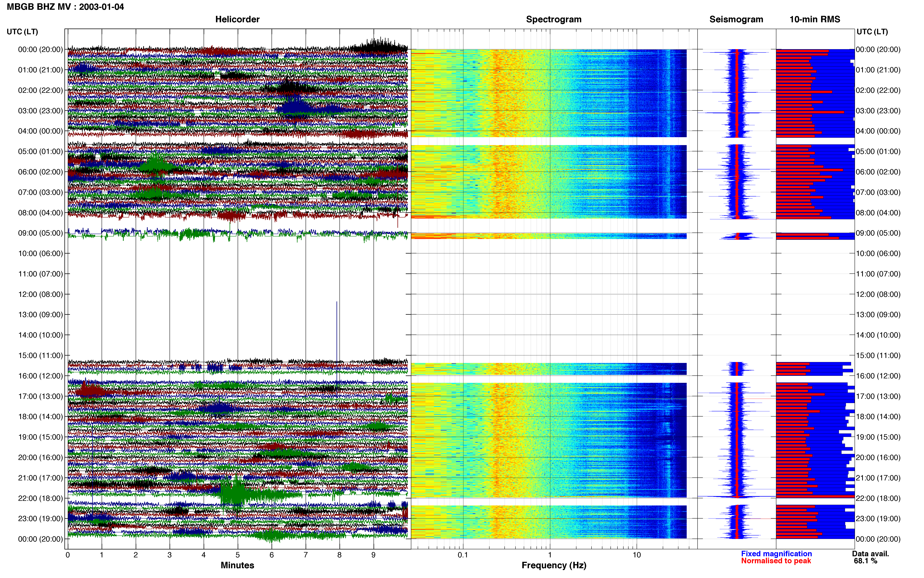
Task: Click '12:00 (08:00)' on the helicorder time axis
Action: pyautogui.click(x=41, y=294)
